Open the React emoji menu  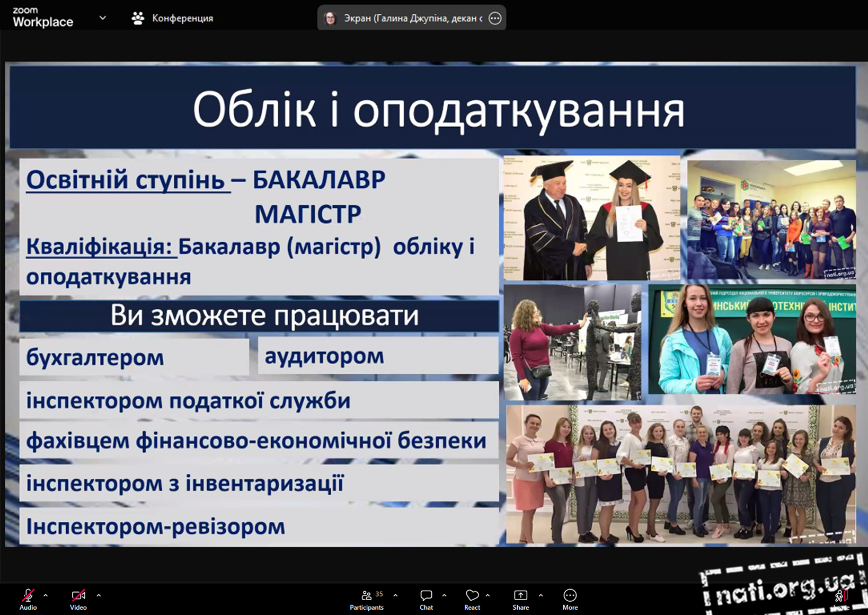tap(472, 599)
